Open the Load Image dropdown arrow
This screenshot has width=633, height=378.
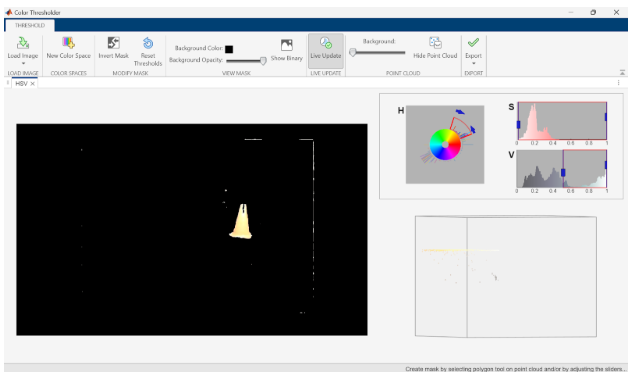click(23, 63)
